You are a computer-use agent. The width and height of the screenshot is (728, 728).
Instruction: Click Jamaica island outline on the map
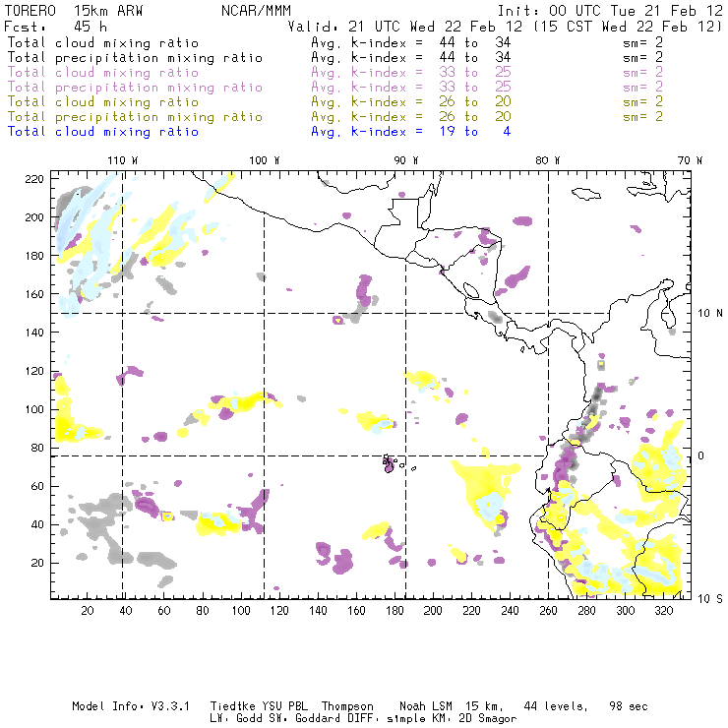coord(586,194)
